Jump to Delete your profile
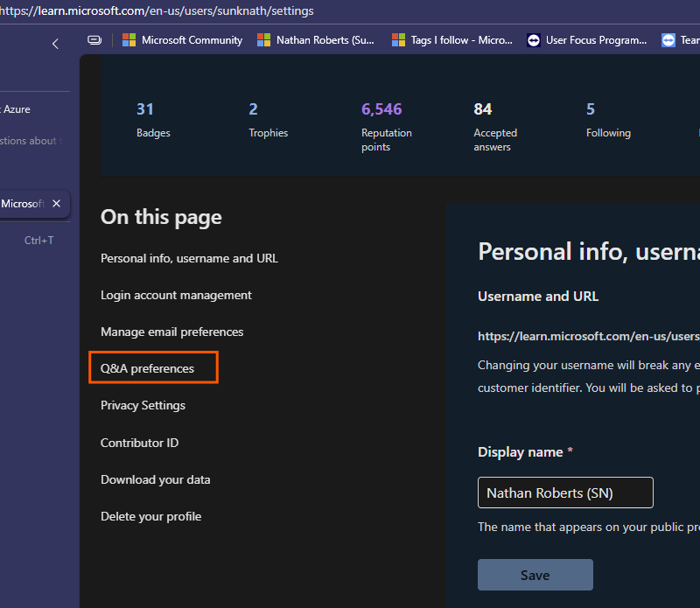This screenshot has height=608, width=700. [x=150, y=516]
